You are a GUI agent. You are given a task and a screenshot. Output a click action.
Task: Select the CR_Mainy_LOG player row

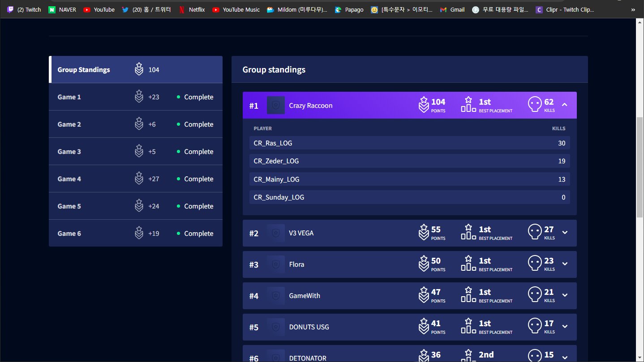pos(410,179)
